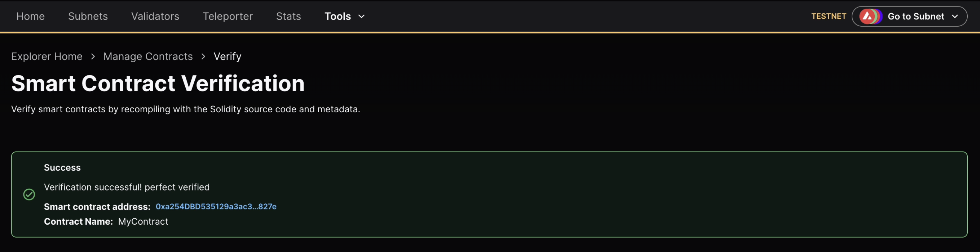Click the TESTNET network label
This screenshot has height=252, width=980.
[829, 16]
